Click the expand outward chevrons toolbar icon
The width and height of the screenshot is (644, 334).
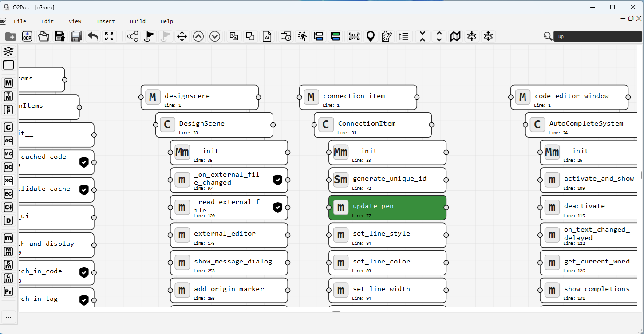(x=439, y=36)
